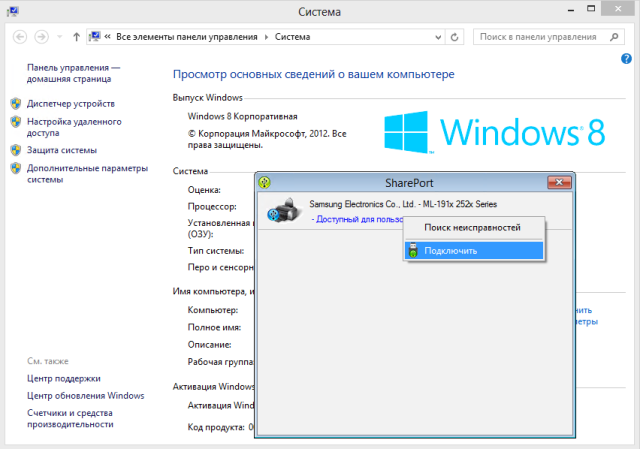Open the recent locations dropdown arrow
Image resolution: width=640 pixels, height=449 pixels.
59,37
